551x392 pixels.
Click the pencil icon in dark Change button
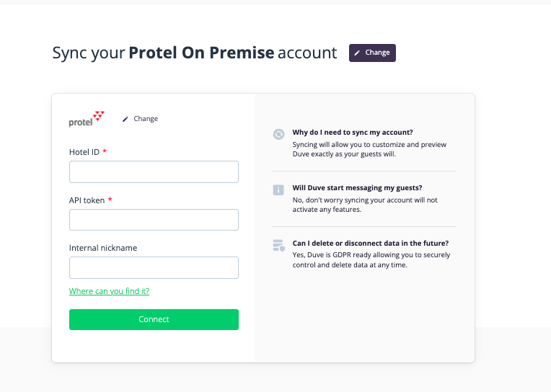click(x=357, y=53)
